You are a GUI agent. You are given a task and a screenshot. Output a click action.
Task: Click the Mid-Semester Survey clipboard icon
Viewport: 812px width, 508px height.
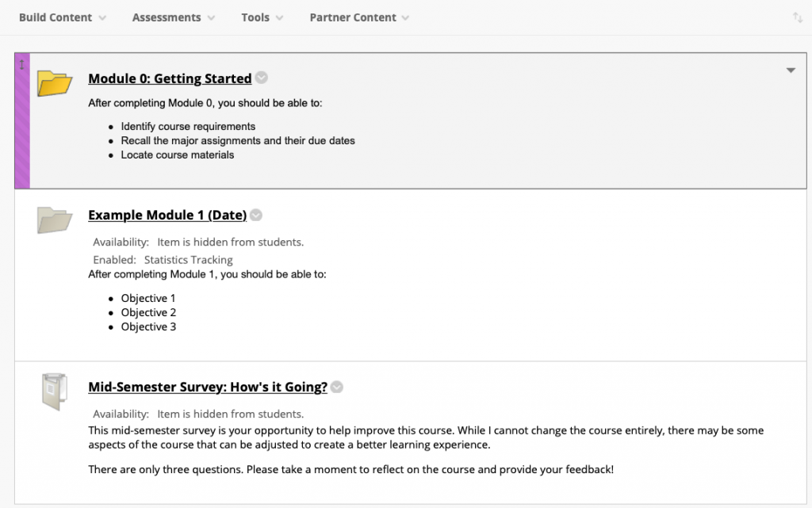[x=55, y=392]
